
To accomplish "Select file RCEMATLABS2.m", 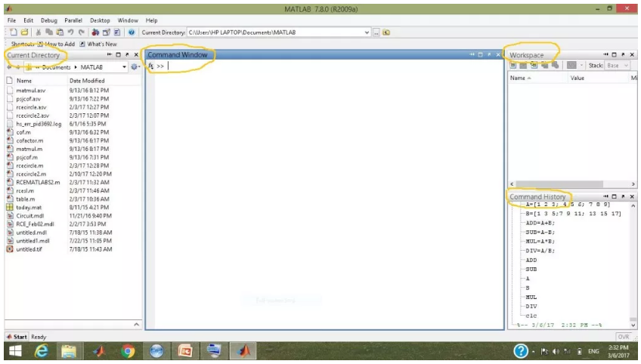I will [x=38, y=182].
